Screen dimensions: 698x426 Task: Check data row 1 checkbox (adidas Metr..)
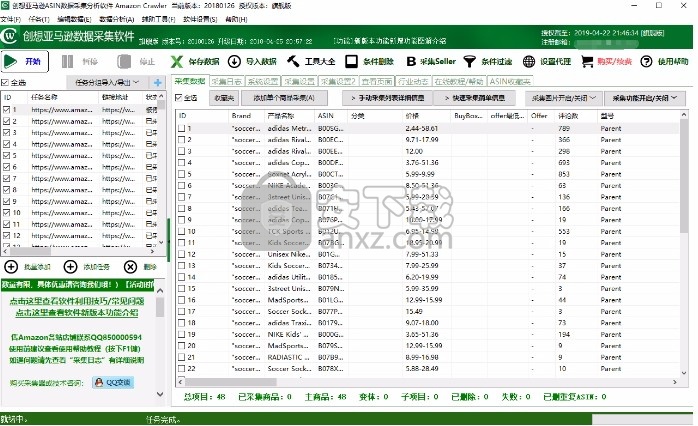click(182, 128)
